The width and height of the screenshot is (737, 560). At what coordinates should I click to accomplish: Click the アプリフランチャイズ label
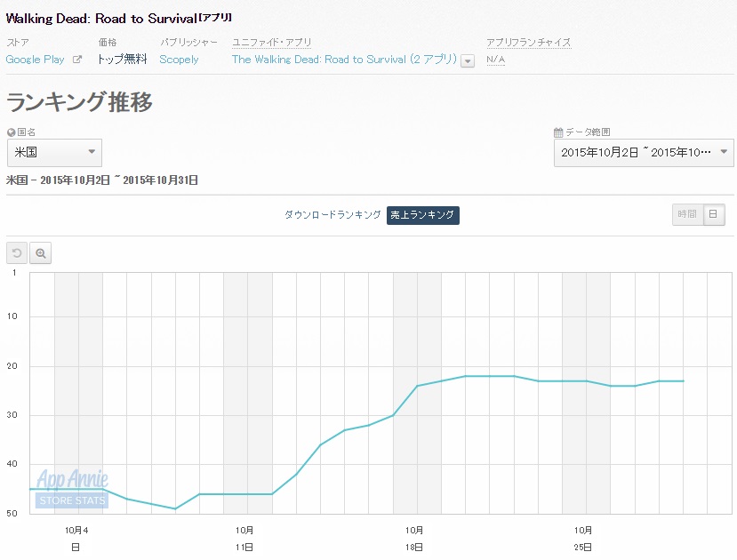tap(529, 43)
